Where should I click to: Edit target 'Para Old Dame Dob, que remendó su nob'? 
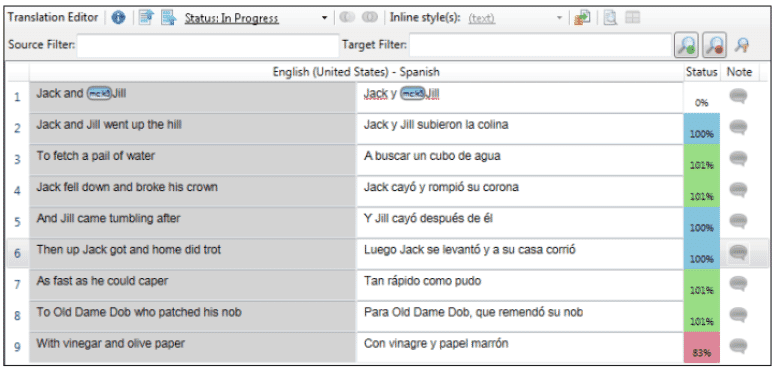[474, 312]
